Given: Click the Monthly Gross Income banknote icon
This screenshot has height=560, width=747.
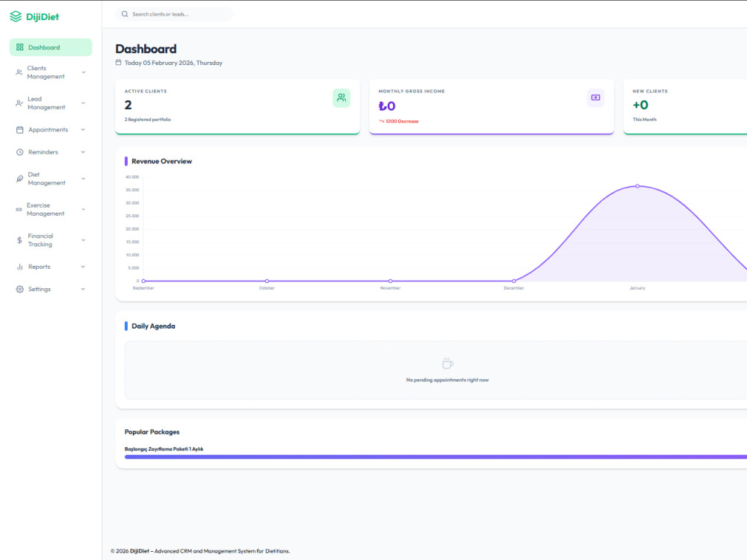Looking at the screenshot, I should point(595,98).
